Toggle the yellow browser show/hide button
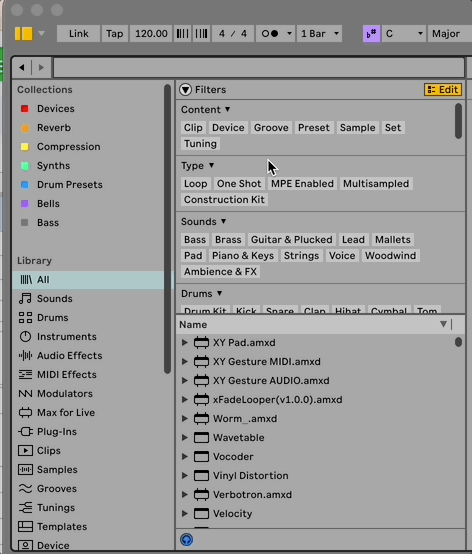This screenshot has height=554, width=472. (24, 34)
